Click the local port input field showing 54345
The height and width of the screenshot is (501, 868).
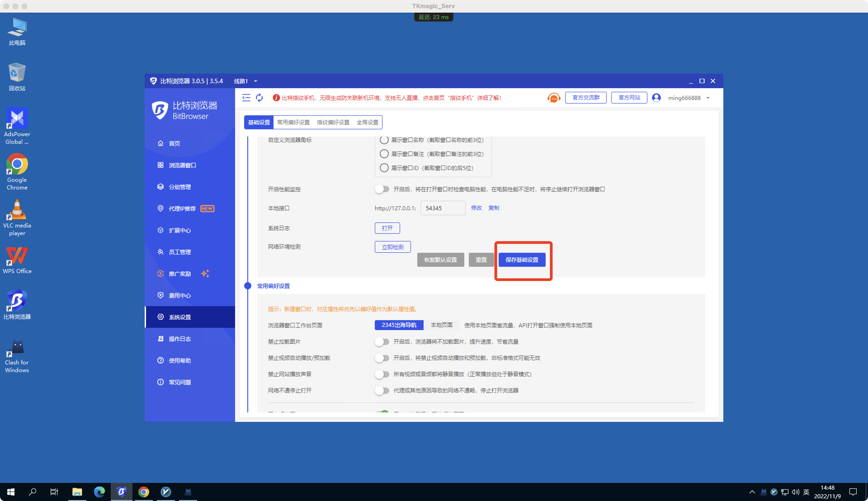pyautogui.click(x=443, y=208)
